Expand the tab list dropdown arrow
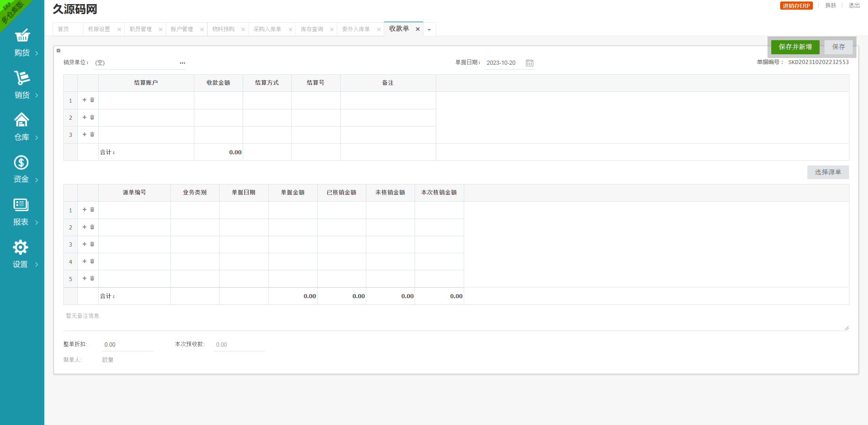Viewport: 868px width, 425px height. [x=429, y=30]
